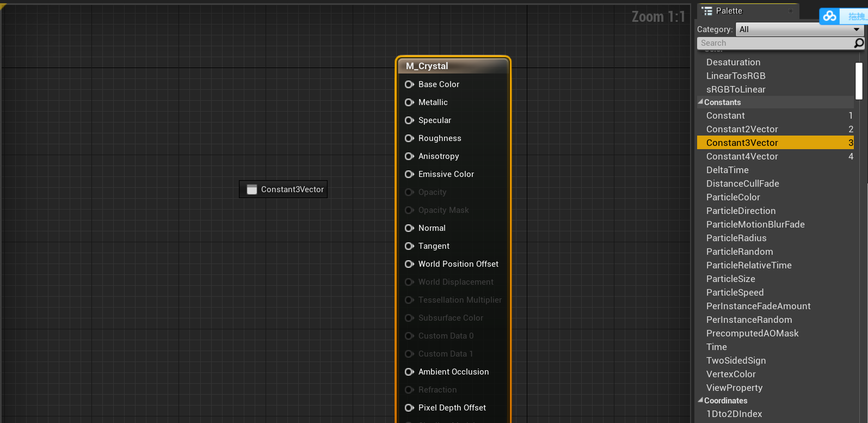Click the Roughness input pin
This screenshot has width=868, height=423.
pyautogui.click(x=409, y=138)
